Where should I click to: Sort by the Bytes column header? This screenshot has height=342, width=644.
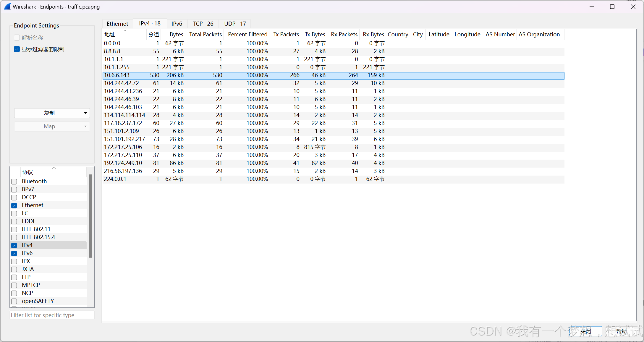176,34
